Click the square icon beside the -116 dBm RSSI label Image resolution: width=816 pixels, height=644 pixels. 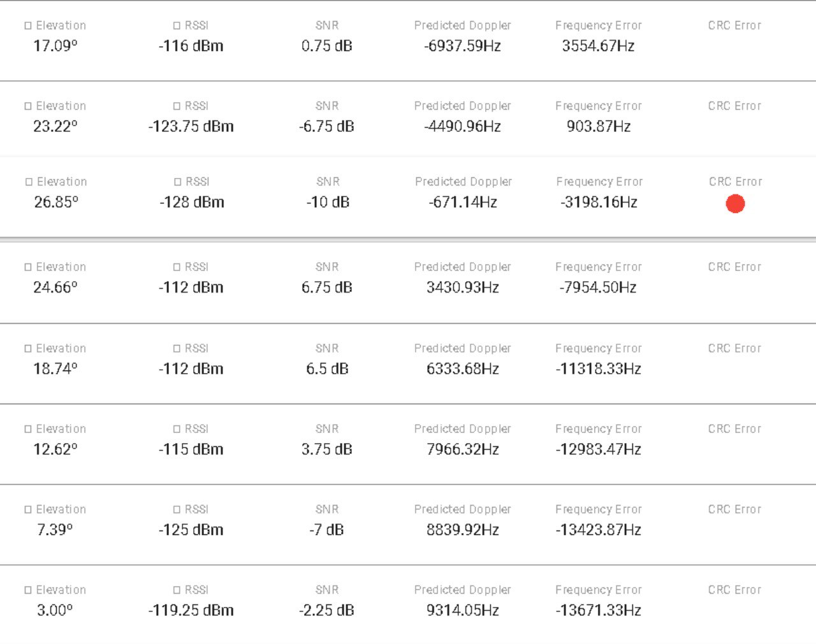[x=177, y=26]
